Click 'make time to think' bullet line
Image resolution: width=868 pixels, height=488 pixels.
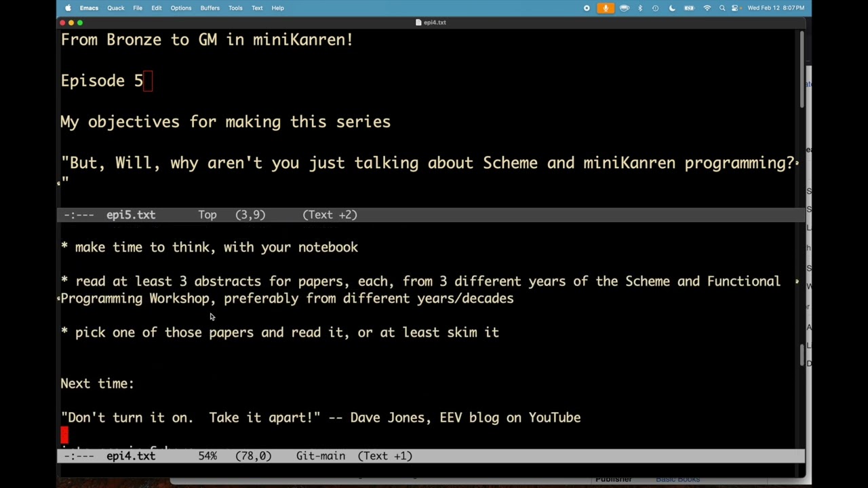point(210,247)
